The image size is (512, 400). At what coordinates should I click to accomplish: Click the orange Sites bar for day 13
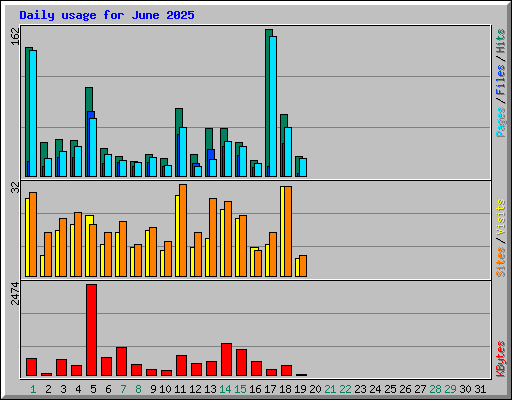point(213,237)
